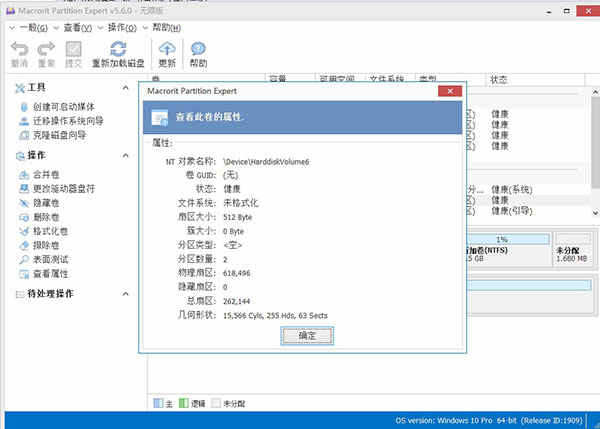This screenshot has height=429, width=600.
Task: Click the view properties icon (查看属性)
Action: tap(24, 274)
